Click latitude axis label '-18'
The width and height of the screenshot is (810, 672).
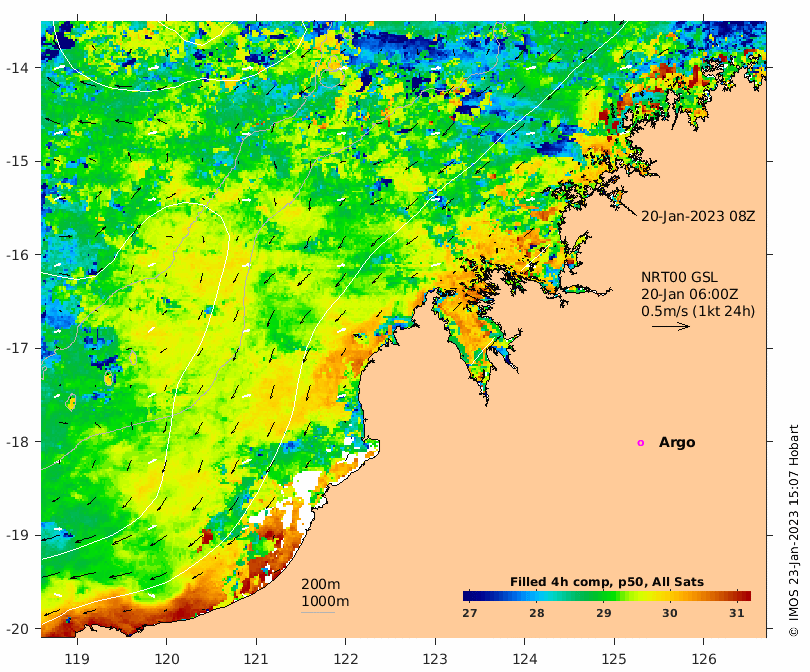[17, 442]
